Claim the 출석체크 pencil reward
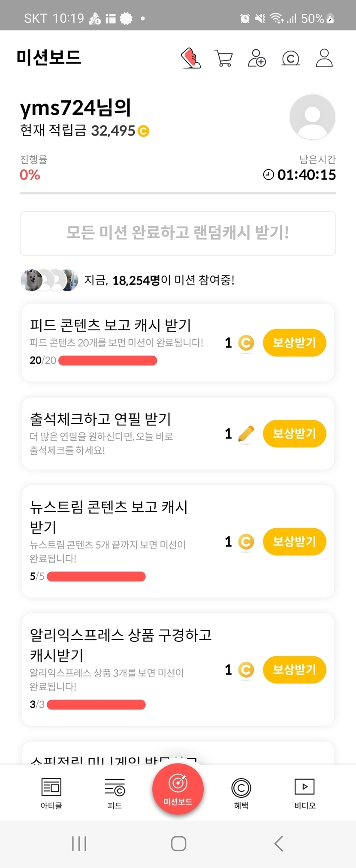 click(x=294, y=434)
